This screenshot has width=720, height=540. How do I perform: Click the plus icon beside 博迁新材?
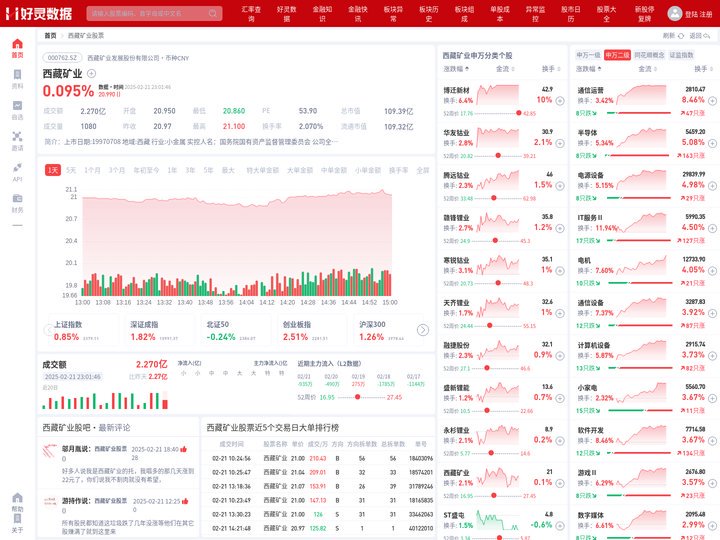pos(560,101)
